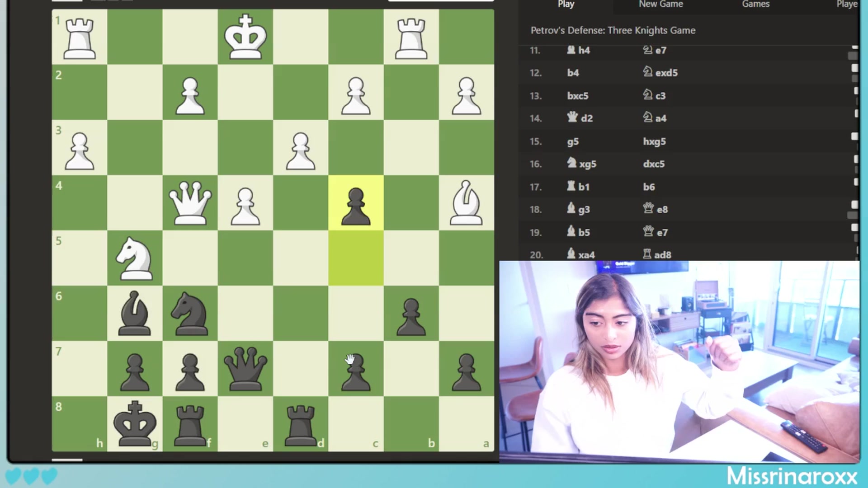Jump to move 14 Qd2 in the list
The width and height of the screenshot is (868, 488).
coord(580,118)
